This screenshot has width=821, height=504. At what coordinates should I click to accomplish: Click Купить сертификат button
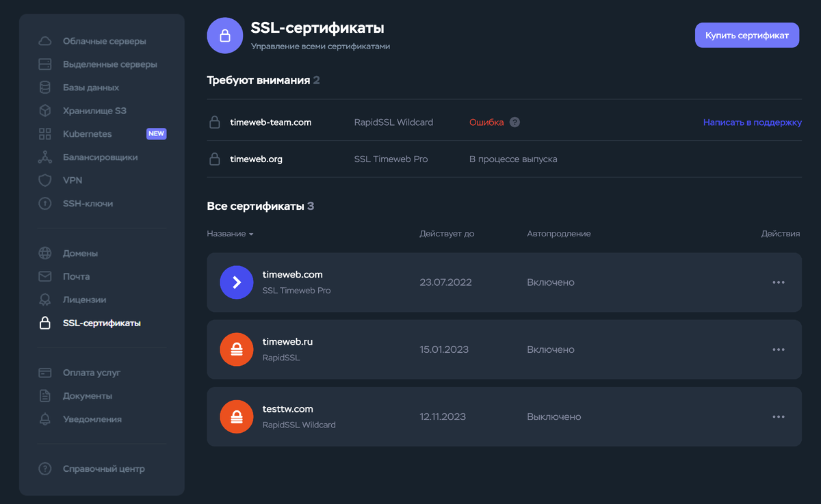[747, 36]
